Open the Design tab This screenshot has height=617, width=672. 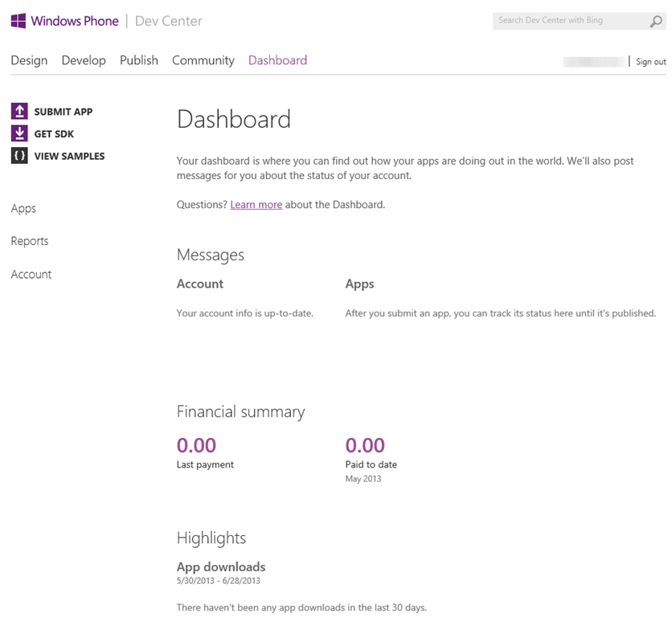[29, 60]
